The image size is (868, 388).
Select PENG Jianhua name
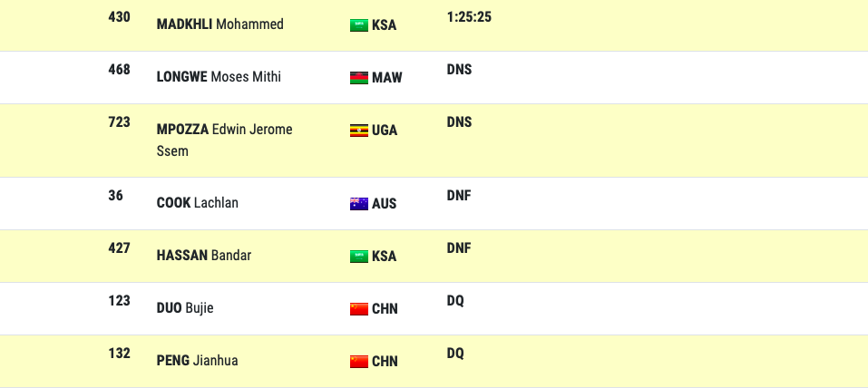[x=197, y=360]
